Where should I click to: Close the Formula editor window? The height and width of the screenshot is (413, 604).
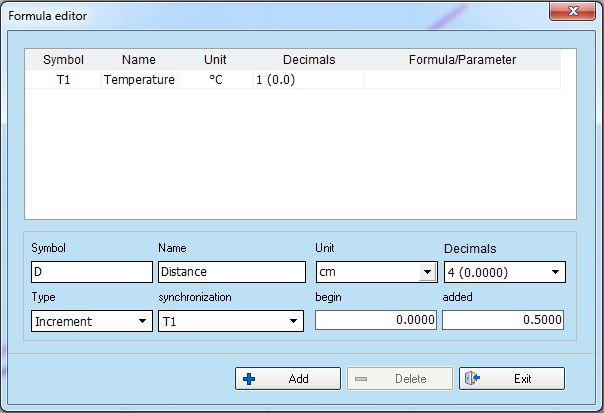[x=570, y=13]
